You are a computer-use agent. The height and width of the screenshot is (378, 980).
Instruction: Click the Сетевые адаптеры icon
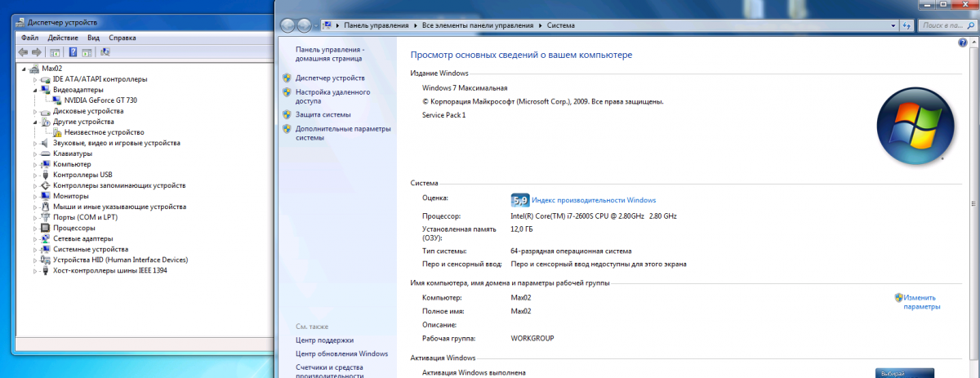tap(47, 238)
